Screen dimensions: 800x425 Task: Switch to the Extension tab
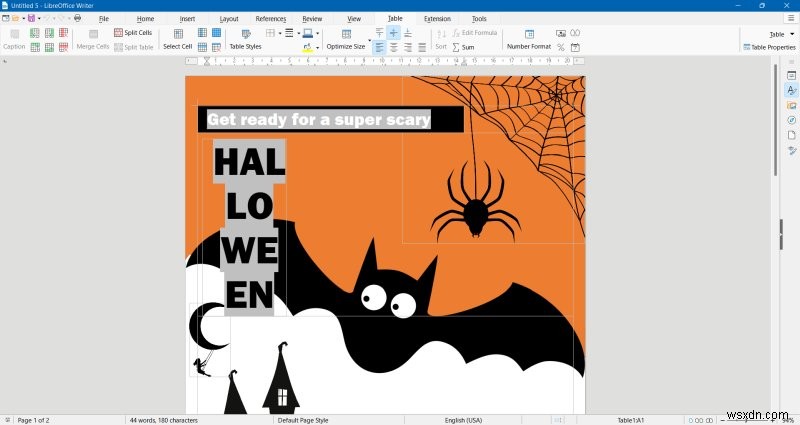(437, 19)
